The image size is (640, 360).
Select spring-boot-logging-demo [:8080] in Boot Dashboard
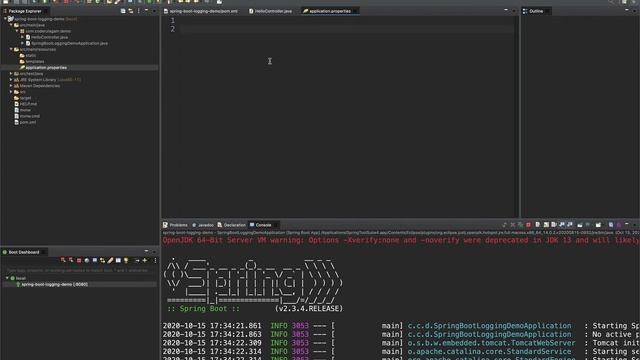click(52, 284)
